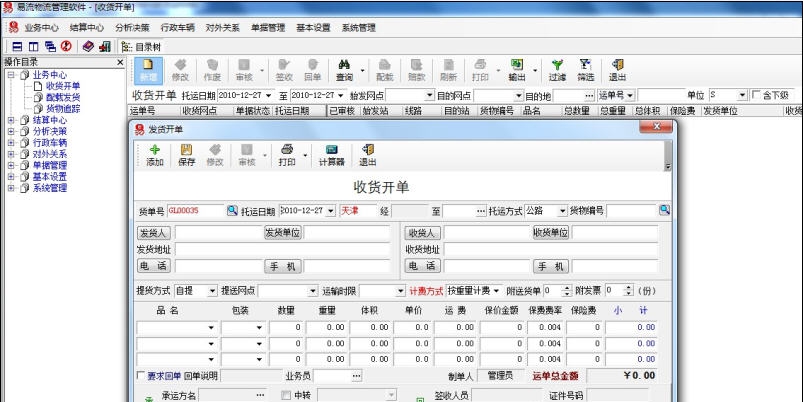
Task: Select 收货开单 in the tree
Action: coord(63,86)
